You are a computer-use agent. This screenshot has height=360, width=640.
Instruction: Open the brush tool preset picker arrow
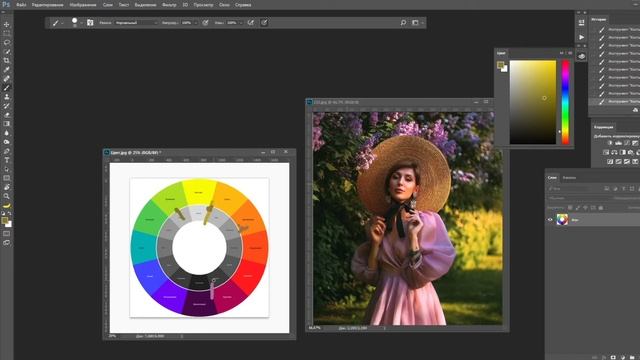(x=62, y=23)
